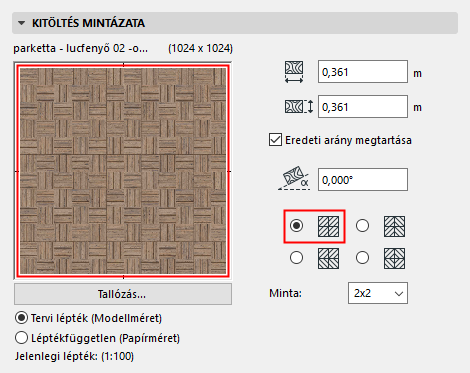Click the Tallózás... browse button
The image size is (470, 373).
pos(123,294)
